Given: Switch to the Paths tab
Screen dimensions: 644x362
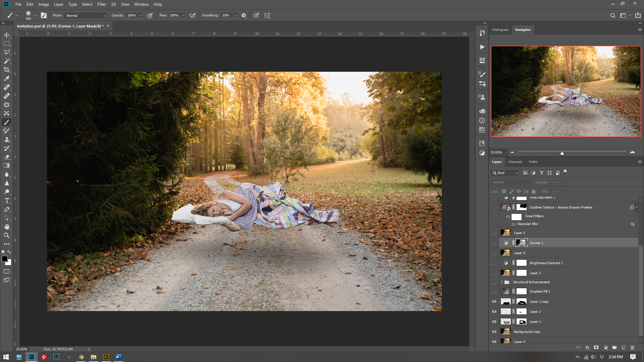Looking at the screenshot, I should click(533, 162).
